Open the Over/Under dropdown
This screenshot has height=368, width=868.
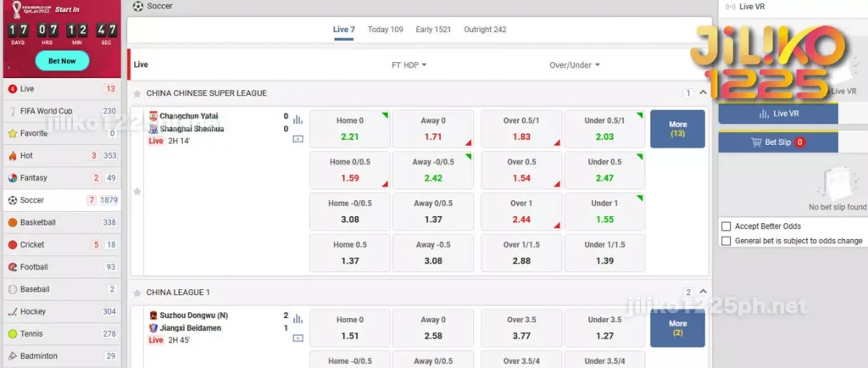coord(575,64)
